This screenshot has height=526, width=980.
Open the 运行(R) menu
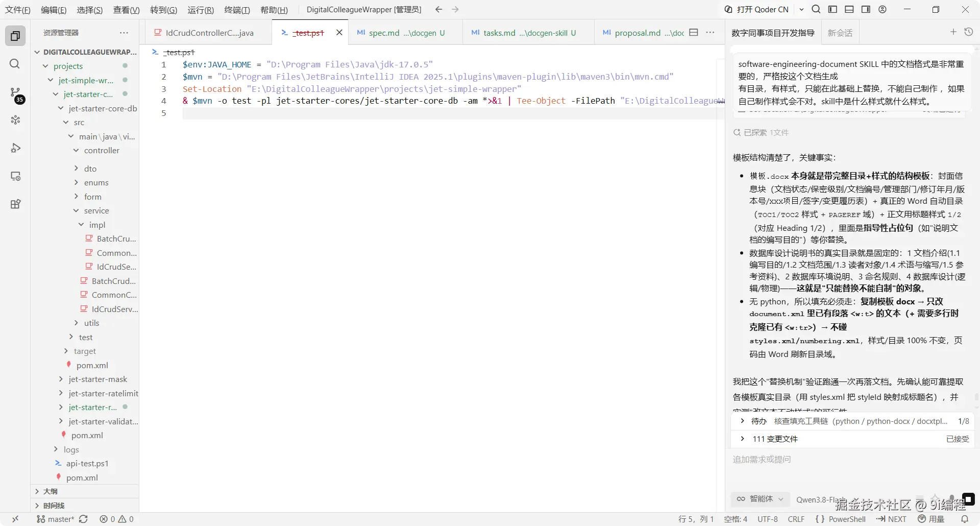pos(201,10)
